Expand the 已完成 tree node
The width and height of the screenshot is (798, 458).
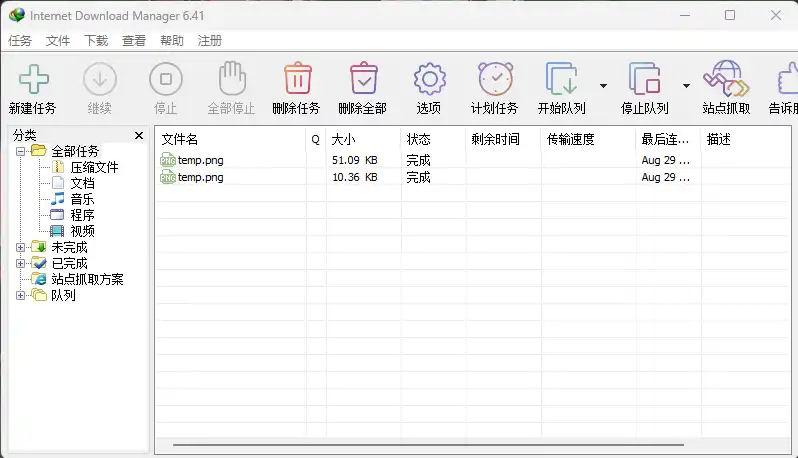click(x=20, y=263)
